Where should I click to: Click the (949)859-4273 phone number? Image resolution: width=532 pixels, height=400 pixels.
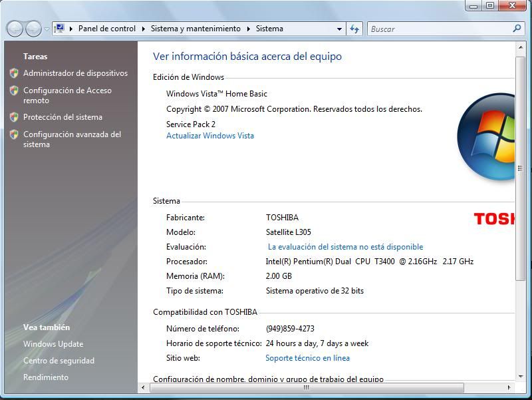290,329
